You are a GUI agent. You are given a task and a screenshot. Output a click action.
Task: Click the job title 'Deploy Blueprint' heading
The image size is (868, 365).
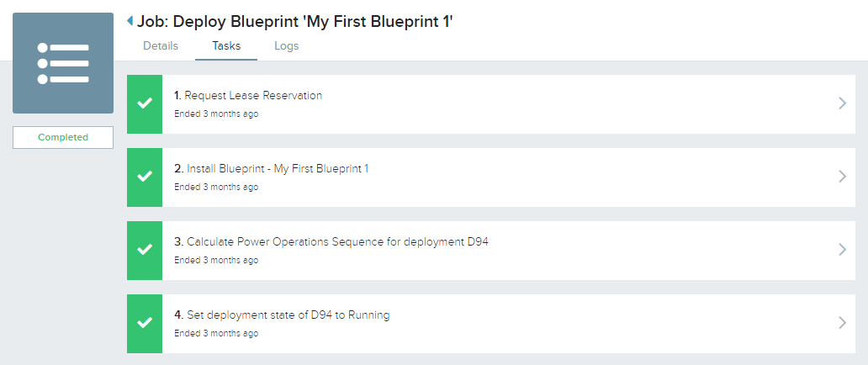pyautogui.click(x=295, y=22)
